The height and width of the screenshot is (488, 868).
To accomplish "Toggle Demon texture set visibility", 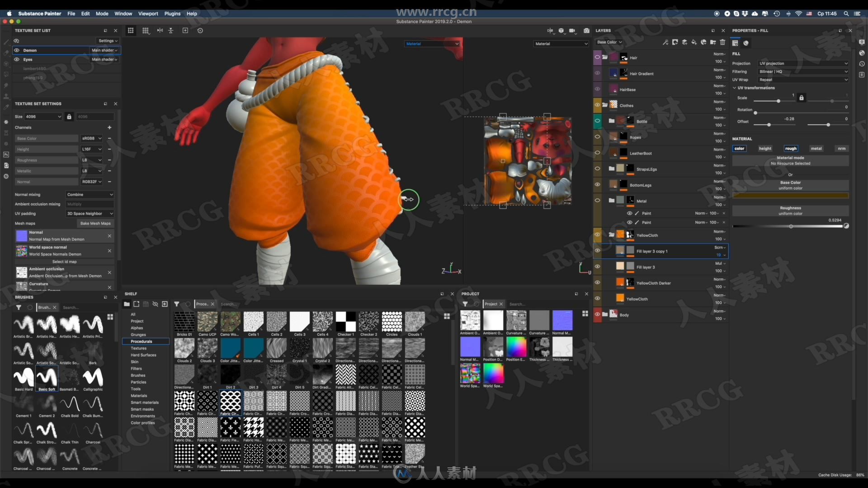I will (17, 50).
